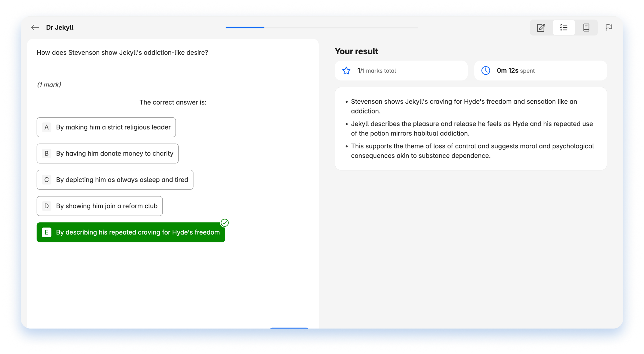This screenshot has width=644, height=354.
Task: Choose option C always asleep and tired
Action: (x=115, y=180)
